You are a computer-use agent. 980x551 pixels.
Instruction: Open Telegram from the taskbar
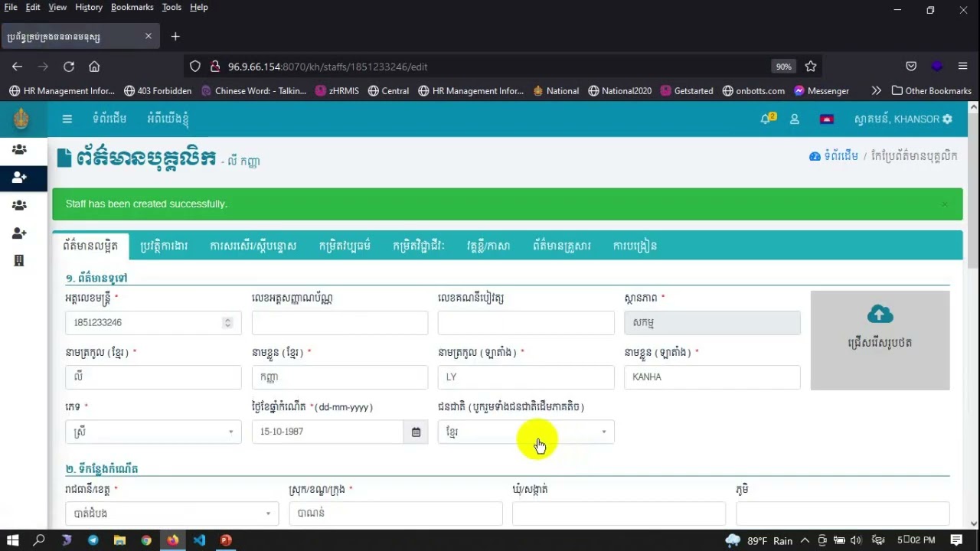[x=93, y=540]
